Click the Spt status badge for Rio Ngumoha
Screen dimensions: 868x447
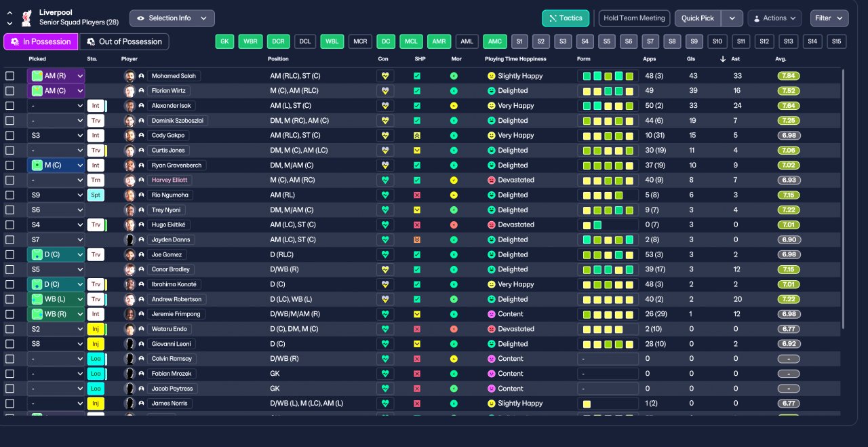click(x=96, y=195)
